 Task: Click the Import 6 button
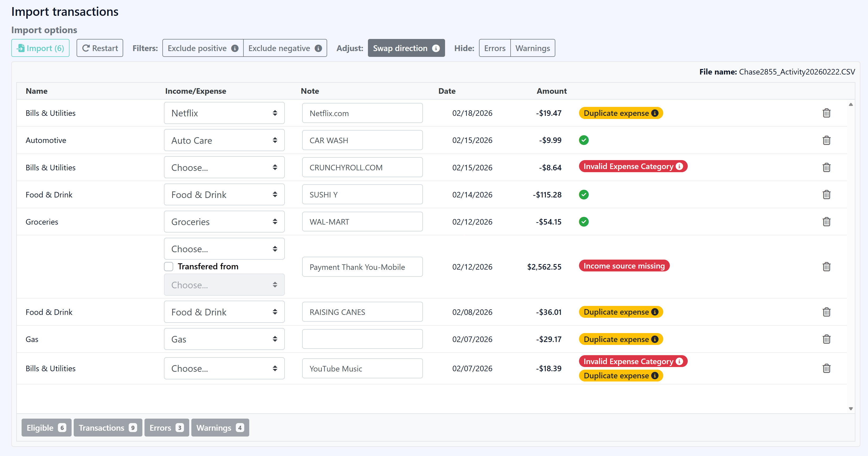[x=40, y=48]
